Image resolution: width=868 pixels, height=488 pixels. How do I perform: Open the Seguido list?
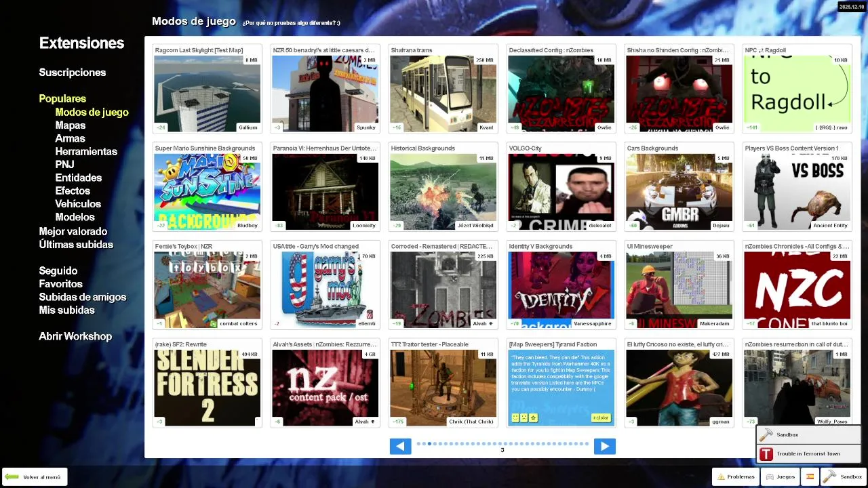tap(58, 271)
